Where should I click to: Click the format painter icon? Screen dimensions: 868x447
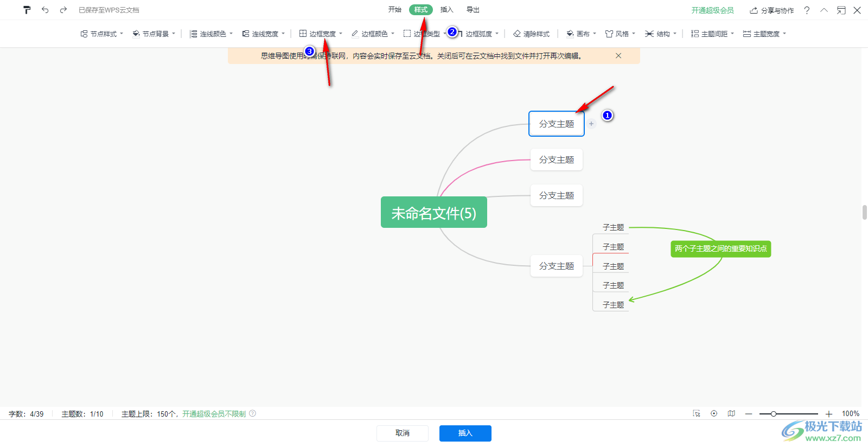tap(27, 10)
